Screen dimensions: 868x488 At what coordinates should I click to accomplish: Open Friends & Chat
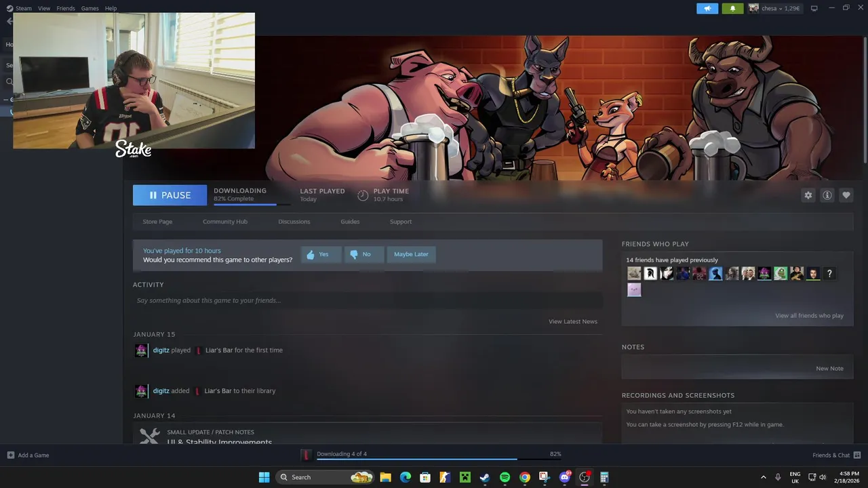[x=836, y=455]
